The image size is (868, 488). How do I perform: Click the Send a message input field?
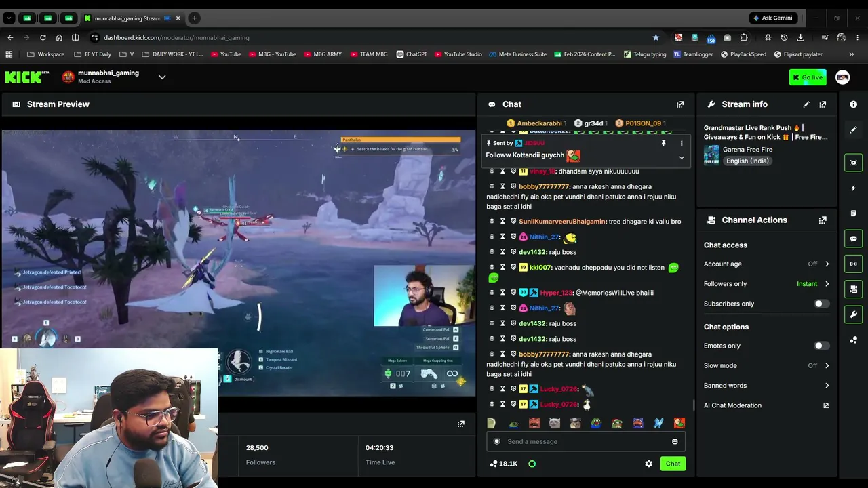585,442
